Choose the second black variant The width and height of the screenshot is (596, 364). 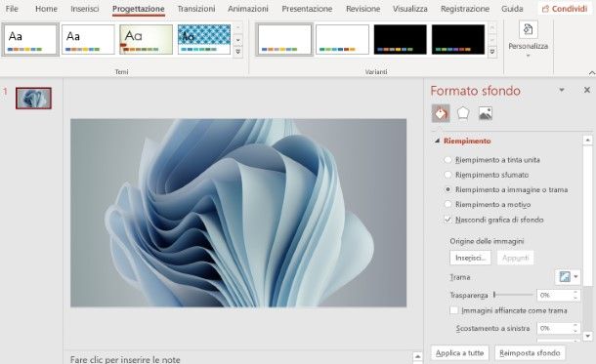tap(458, 39)
